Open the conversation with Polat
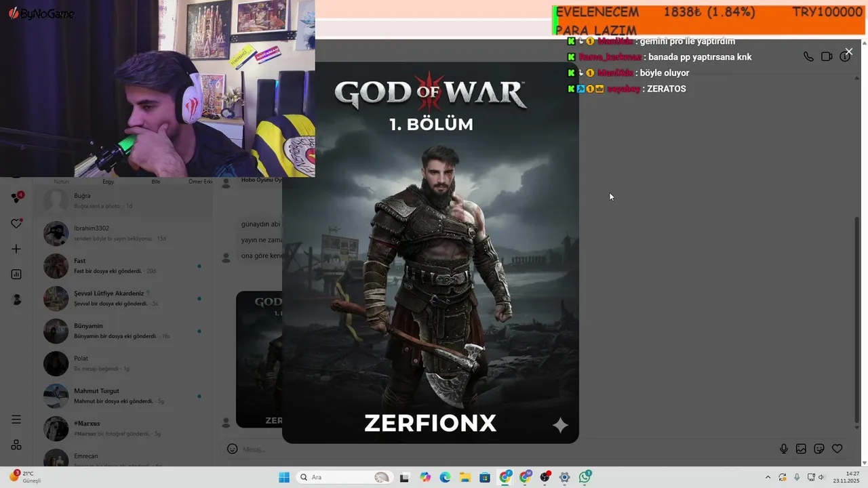868x488 pixels. click(x=123, y=363)
